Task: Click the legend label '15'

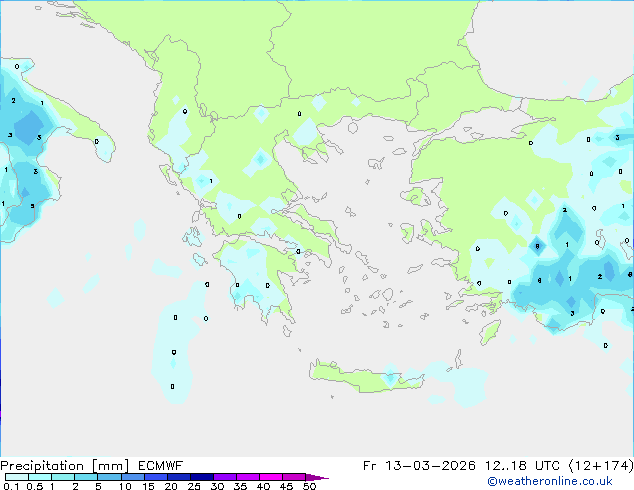Action: 148,486
